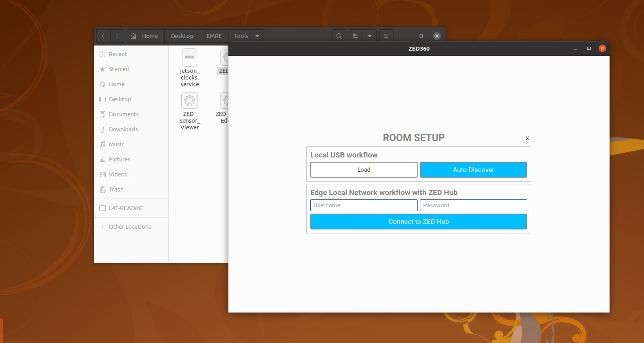The height and width of the screenshot is (343, 644).
Task: Maximize the ZED360 window
Action: click(589, 48)
